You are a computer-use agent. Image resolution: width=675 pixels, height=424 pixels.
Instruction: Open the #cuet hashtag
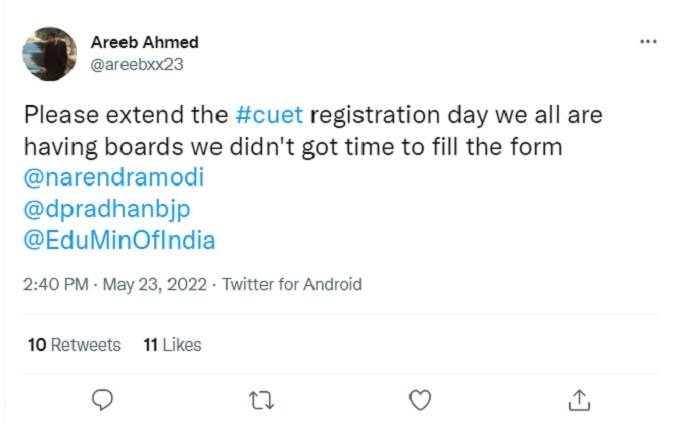269,114
